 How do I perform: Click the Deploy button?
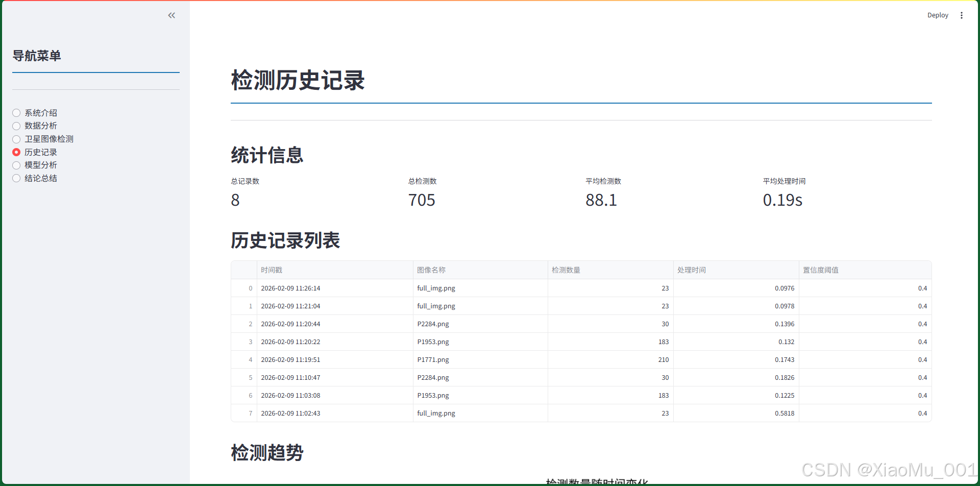[938, 15]
